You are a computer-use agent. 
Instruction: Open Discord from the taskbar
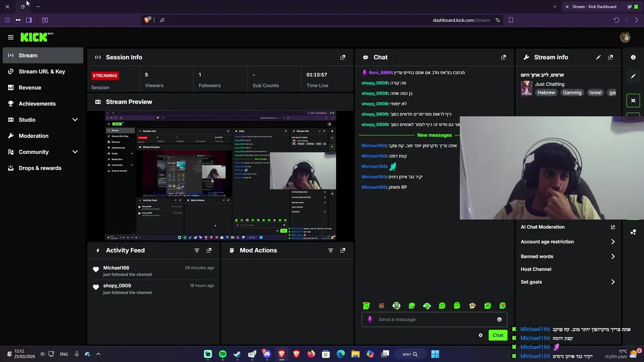click(267, 354)
